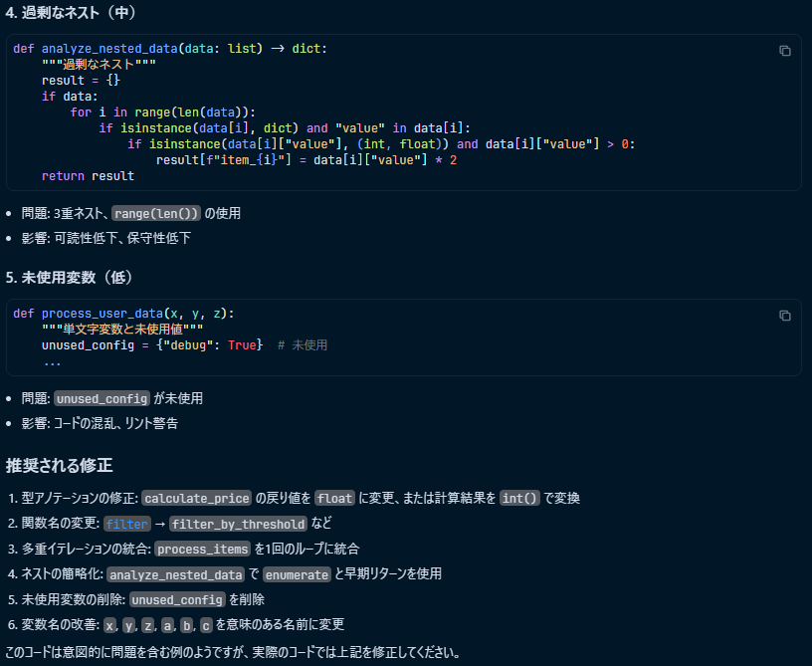Click the enumerate inline code tag
Screen dimensions: 812x666
coord(297,574)
